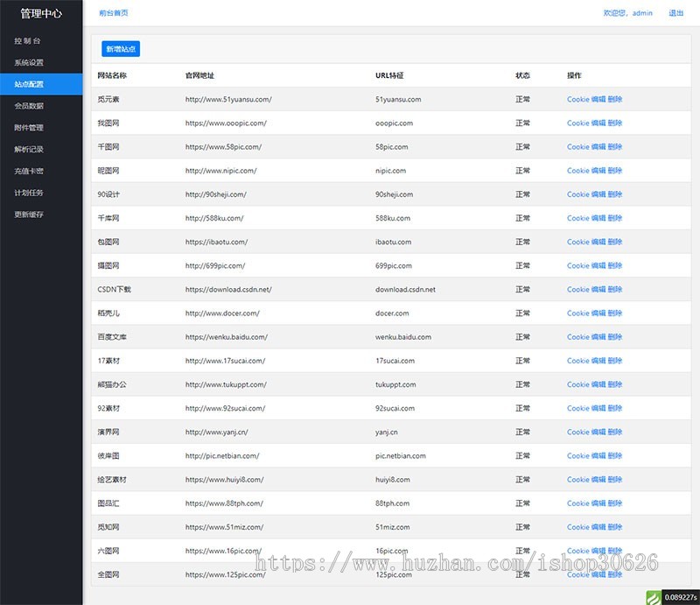Open 系统设置 in the sidebar

[x=29, y=63]
